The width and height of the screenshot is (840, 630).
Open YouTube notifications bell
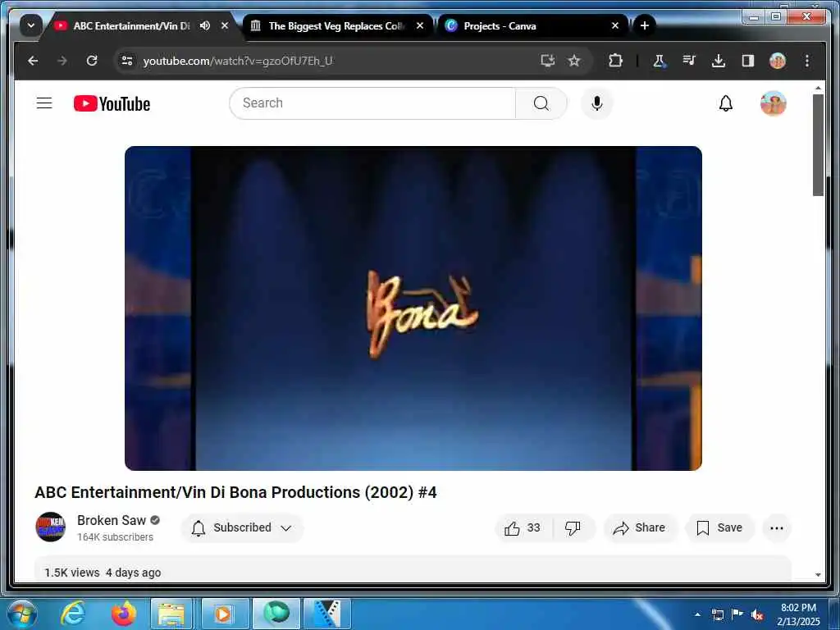725,103
